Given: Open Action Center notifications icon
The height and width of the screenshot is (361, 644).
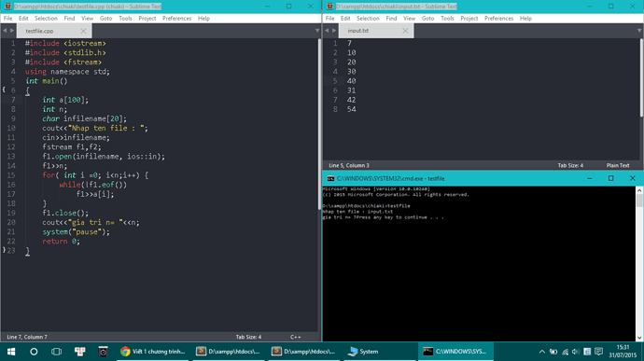Looking at the screenshot, I should [599, 352].
